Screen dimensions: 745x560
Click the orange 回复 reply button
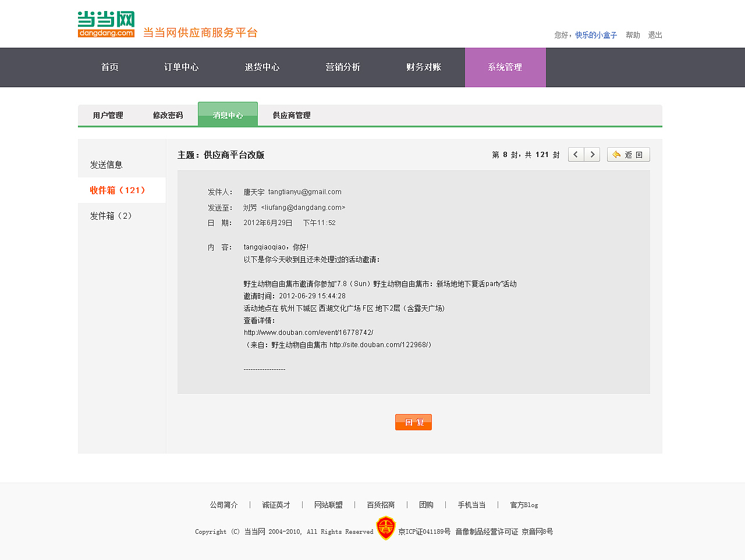413,422
